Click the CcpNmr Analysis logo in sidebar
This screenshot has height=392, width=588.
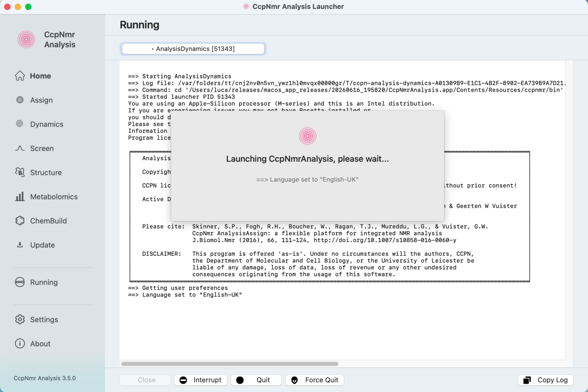tap(26, 40)
